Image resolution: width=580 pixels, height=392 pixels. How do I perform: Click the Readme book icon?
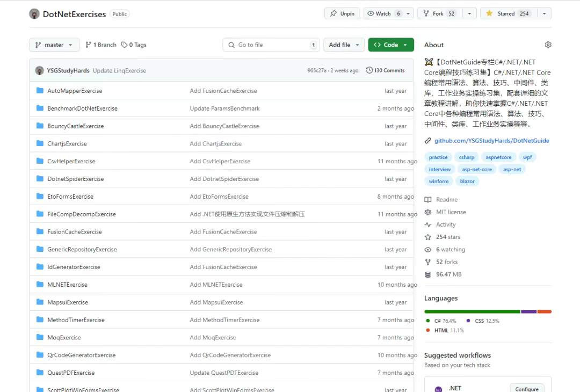428,200
